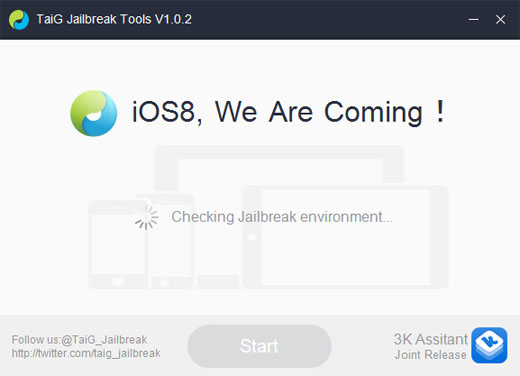Click the 3K Assitant label
The width and height of the screenshot is (520, 376).
tap(431, 339)
